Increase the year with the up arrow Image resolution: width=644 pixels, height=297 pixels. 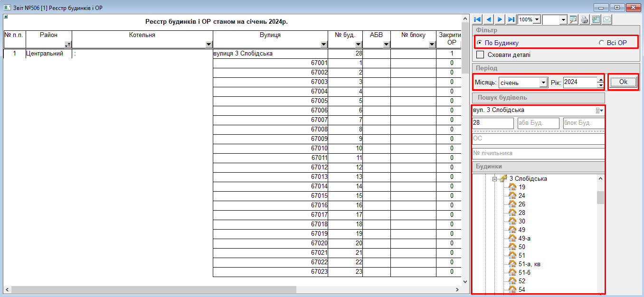tap(600, 80)
